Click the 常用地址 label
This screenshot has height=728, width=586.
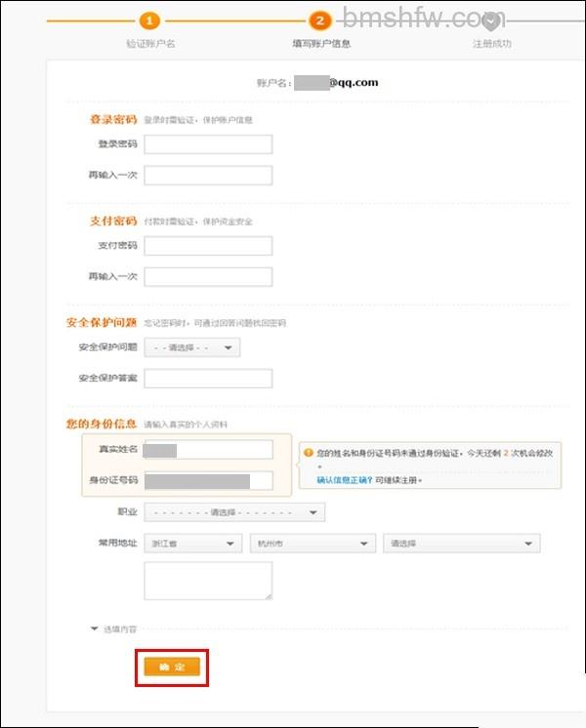click(117, 543)
